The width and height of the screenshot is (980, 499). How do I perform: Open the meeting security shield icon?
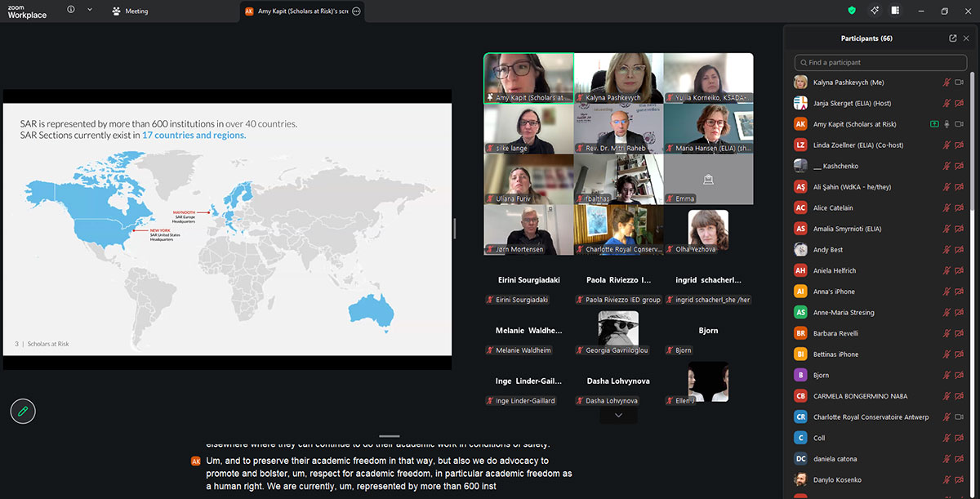pos(852,11)
